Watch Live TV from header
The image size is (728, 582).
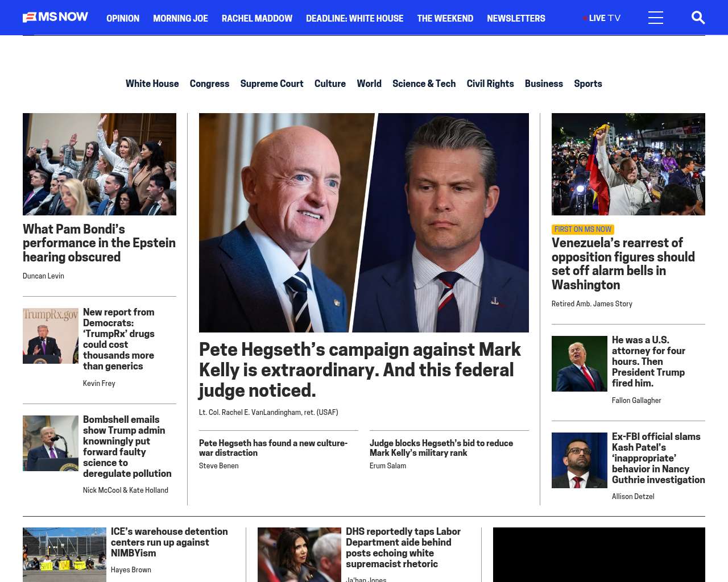click(x=602, y=18)
